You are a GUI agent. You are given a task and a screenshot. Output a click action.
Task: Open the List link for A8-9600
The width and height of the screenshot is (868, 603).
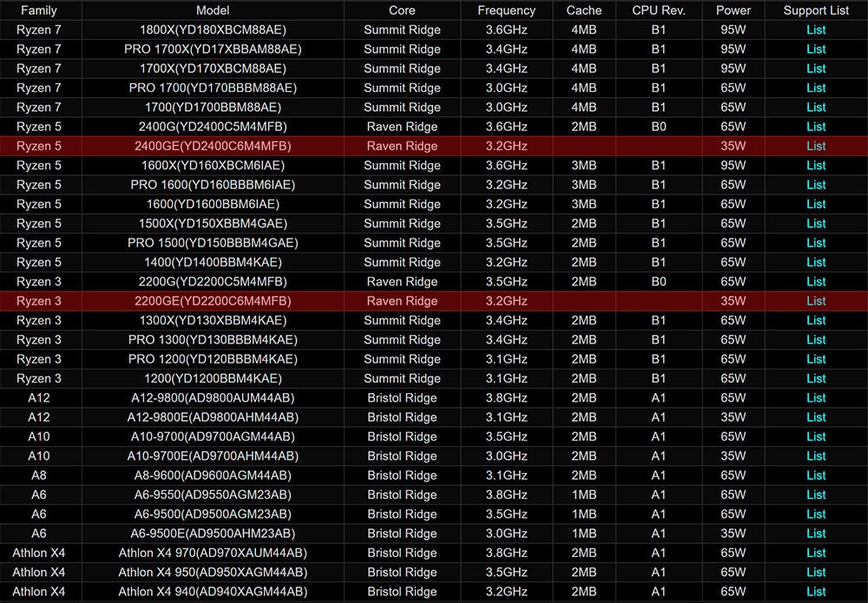[816, 475]
